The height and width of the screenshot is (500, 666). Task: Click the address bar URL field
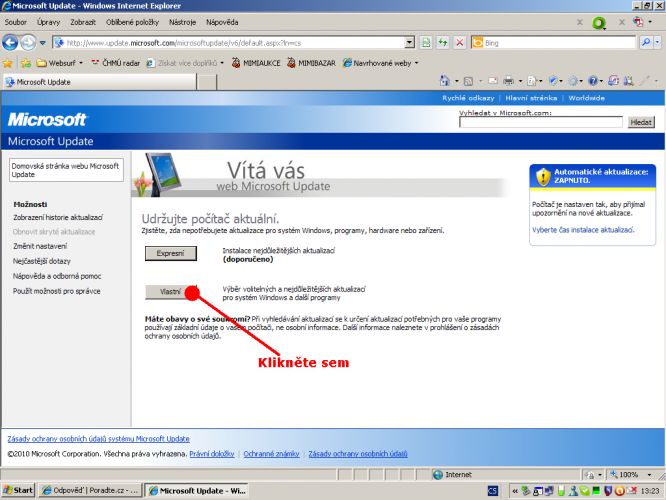229,43
